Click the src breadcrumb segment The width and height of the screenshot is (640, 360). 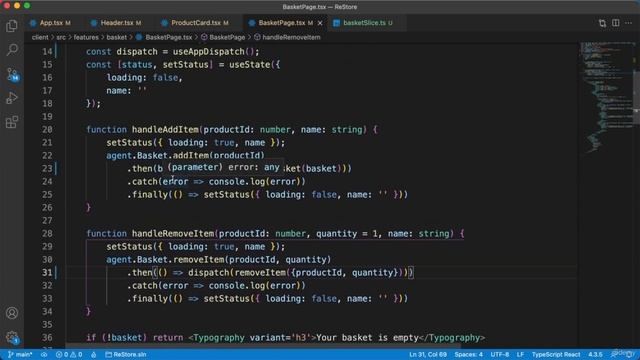pyautogui.click(x=61, y=37)
